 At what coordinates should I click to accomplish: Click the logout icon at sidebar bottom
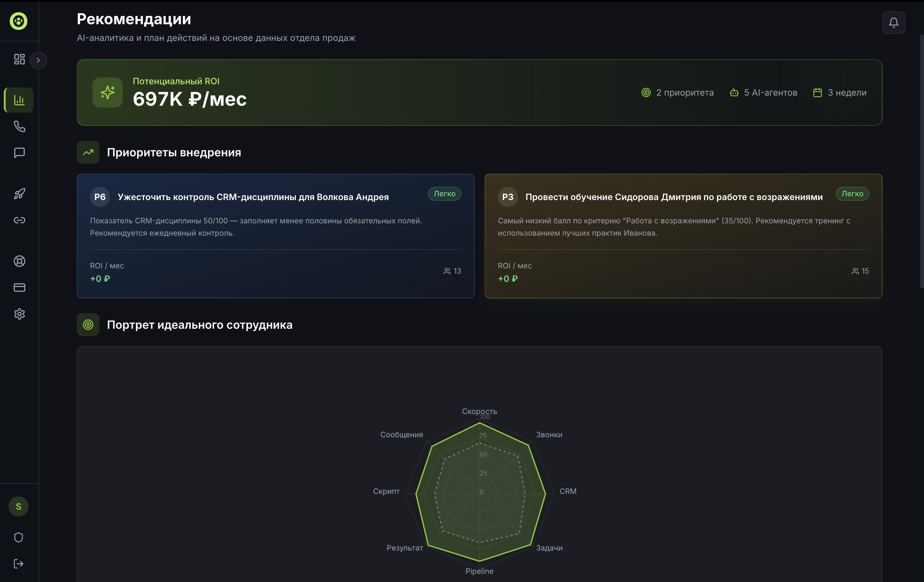tap(19, 563)
